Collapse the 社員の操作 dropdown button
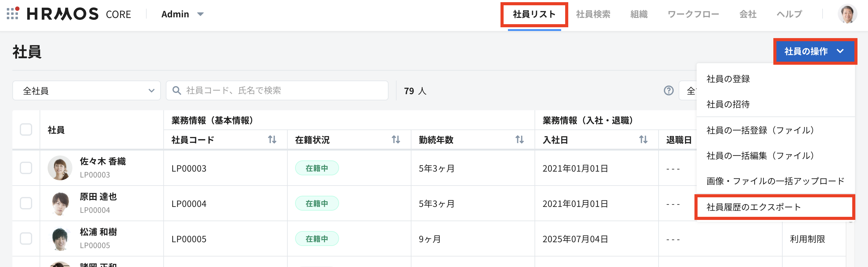Screen dimensions: 868x267 click(815, 51)
